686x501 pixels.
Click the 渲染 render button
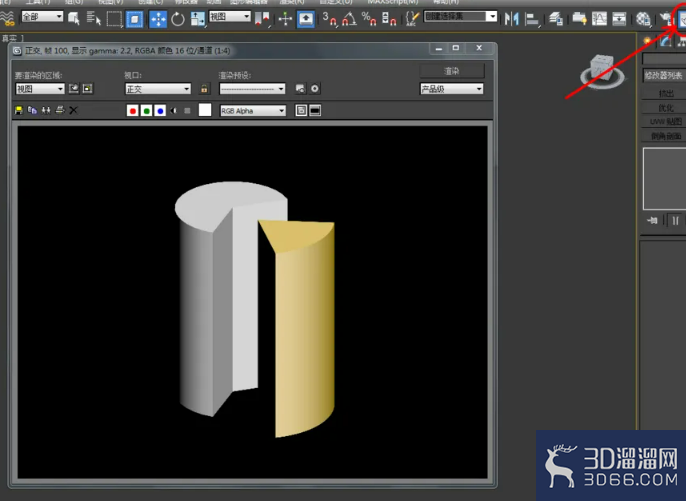452,71
